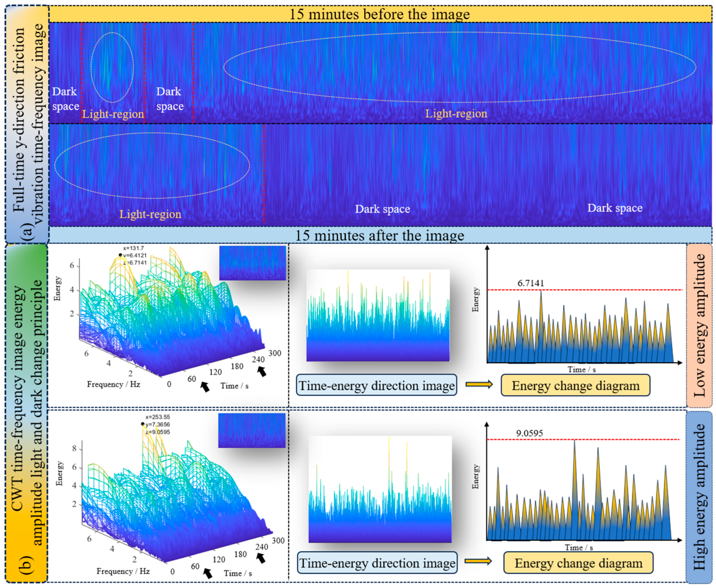716x588 pixels.
Task: Click upper 'Energy change diagram' label box
Action: coord(575,385)
